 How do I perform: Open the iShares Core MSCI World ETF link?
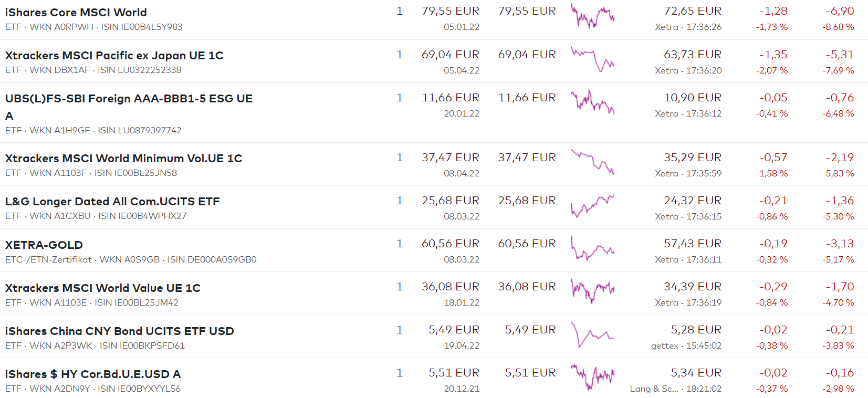pos(76,12)
